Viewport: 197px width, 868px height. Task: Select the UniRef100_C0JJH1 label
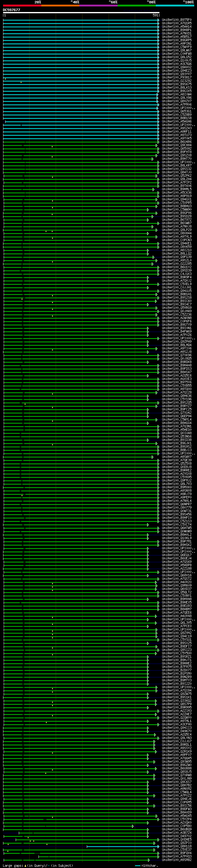(x=177, y=288)
